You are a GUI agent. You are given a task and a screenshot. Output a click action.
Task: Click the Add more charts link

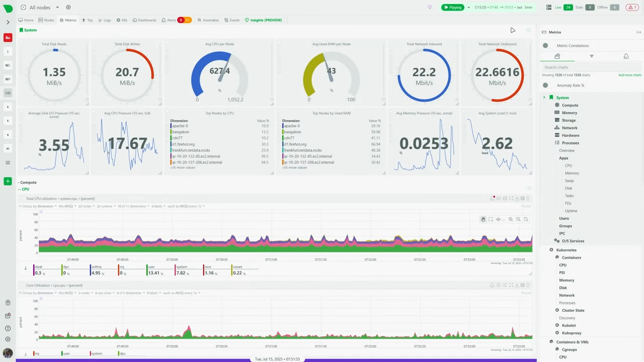pyautogui.click(x=629, y=75)
